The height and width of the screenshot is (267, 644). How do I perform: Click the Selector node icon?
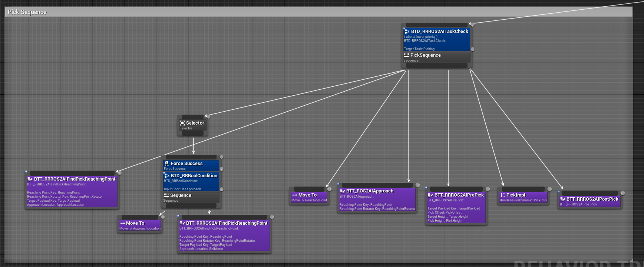[182, 123]
